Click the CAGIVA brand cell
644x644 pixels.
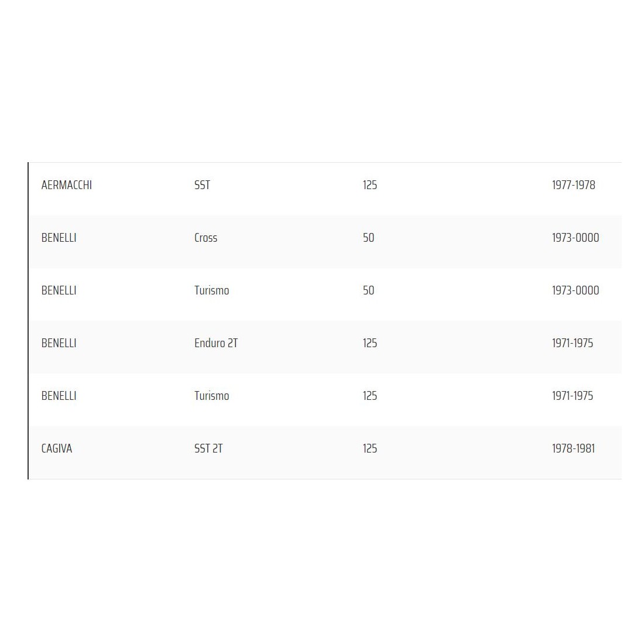pos(57,448)
